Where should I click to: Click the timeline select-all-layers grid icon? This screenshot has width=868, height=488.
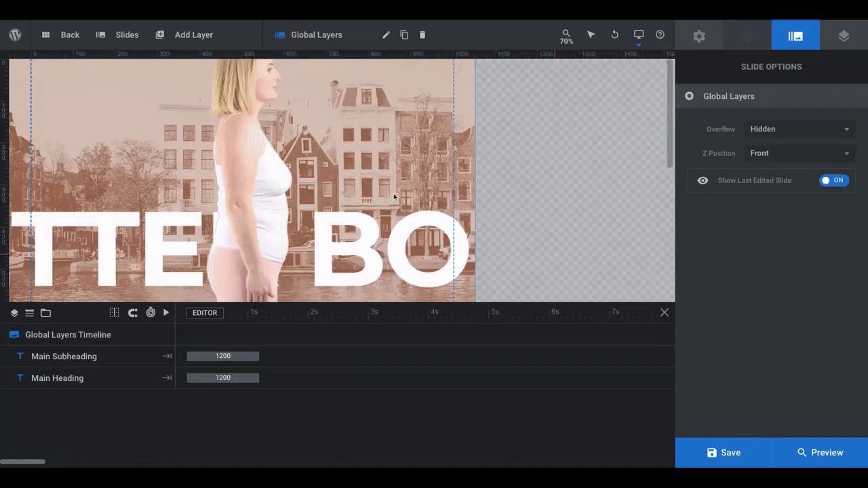pyautogui.click(x=114, y=312)
